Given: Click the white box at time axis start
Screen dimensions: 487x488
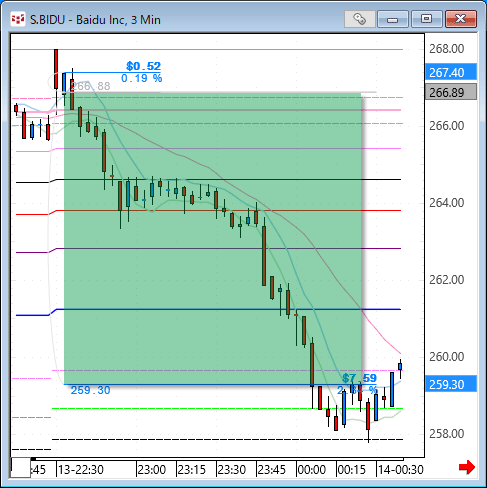Looking at the screenshot, I should pyautogui.click(x=21, y=467).
